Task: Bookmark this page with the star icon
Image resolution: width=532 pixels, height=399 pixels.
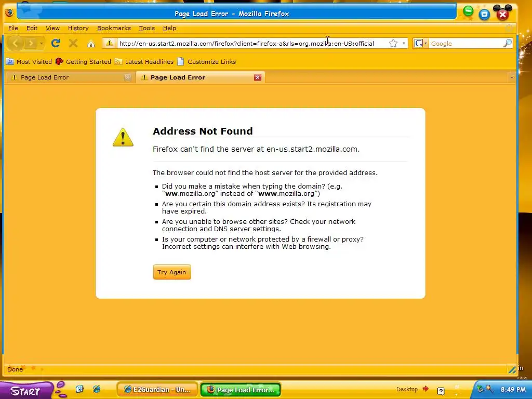Action: [x=393, y=43]
